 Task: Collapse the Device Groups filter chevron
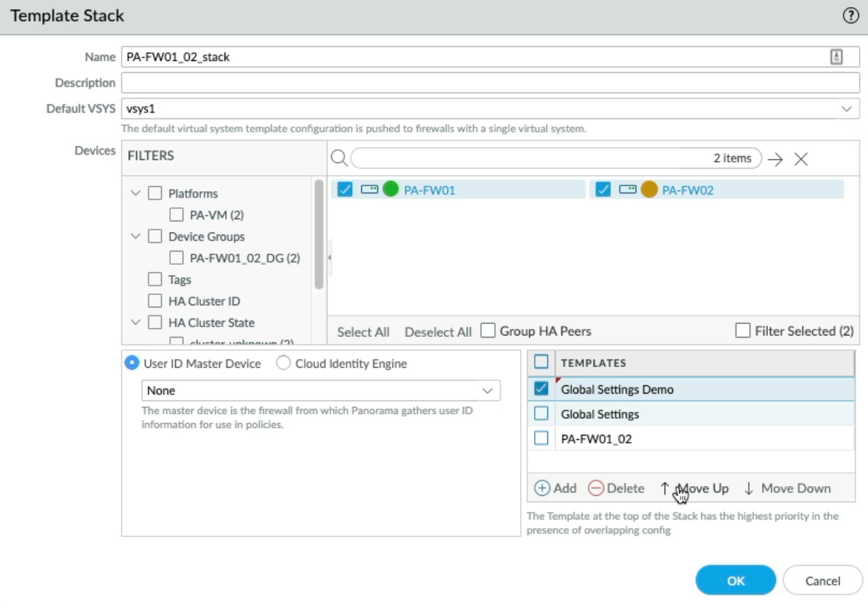tap(135, 237)
